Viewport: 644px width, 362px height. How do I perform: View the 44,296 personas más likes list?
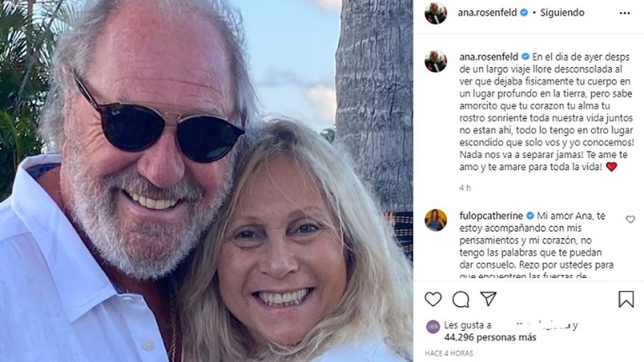point(490,337)
